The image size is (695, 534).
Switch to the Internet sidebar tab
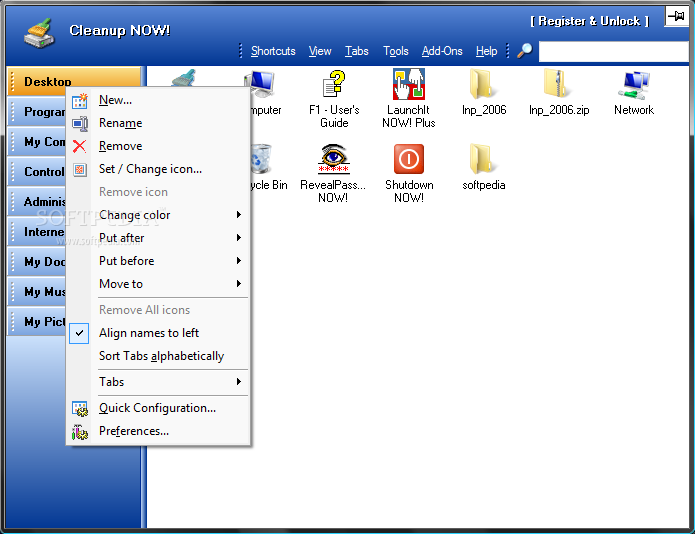(x=37, y=232)
